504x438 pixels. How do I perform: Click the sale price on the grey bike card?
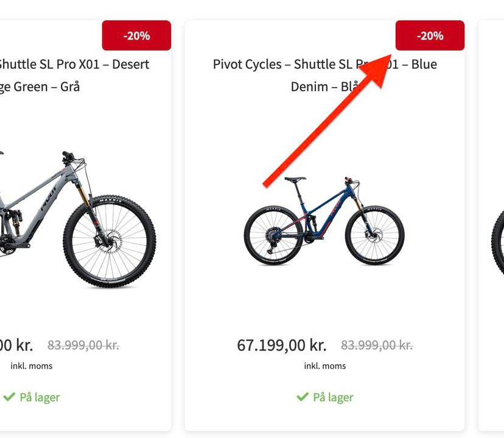(16, 346)
